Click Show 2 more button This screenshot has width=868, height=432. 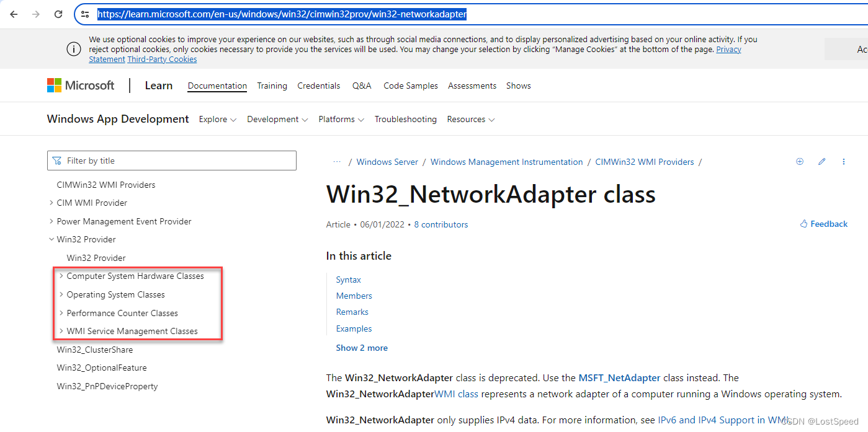(x=362, y=348)
